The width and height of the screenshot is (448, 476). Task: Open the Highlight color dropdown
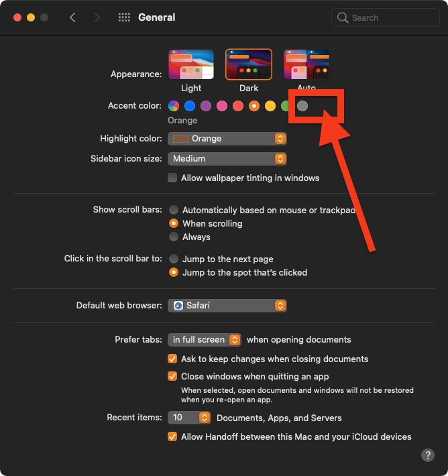click(x=227, y=139)
